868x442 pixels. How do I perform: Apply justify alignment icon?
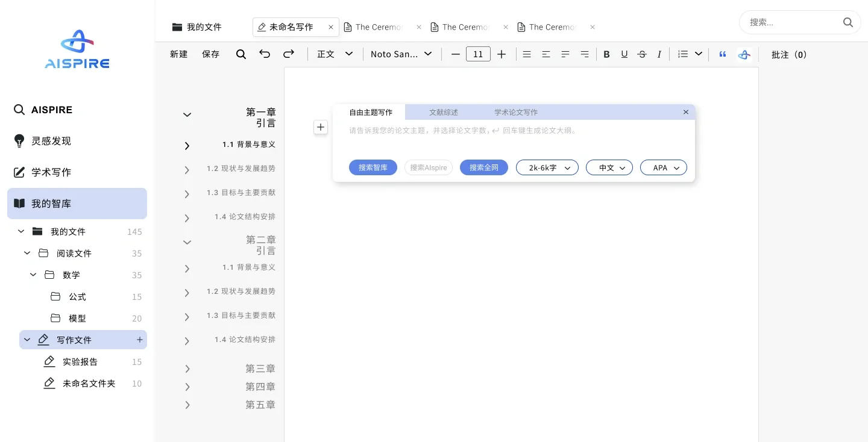(x=527, y=54)
